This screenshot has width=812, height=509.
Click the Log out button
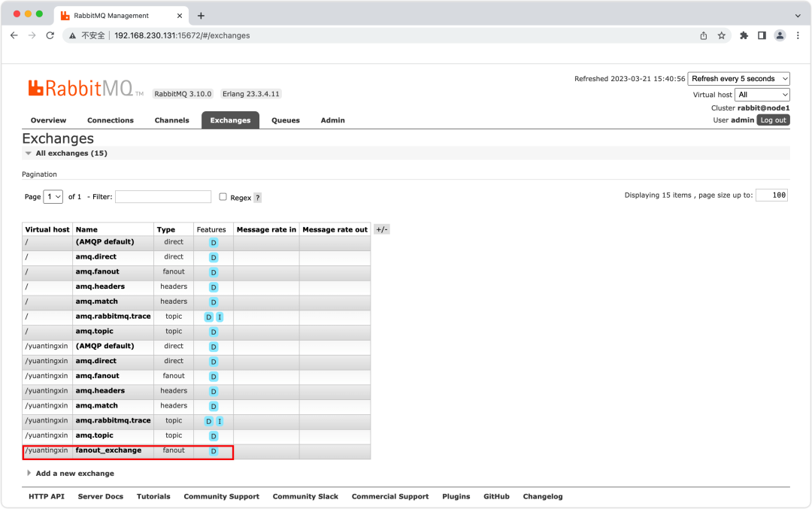coord(773,120)
